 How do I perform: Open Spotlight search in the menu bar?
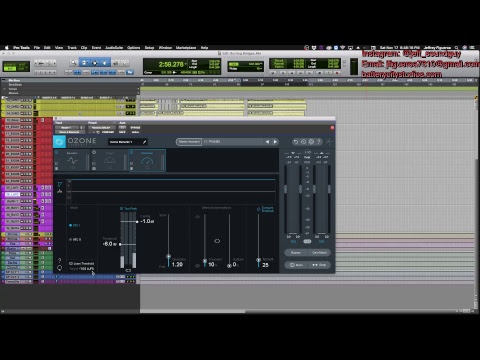(x=456, y=48)
